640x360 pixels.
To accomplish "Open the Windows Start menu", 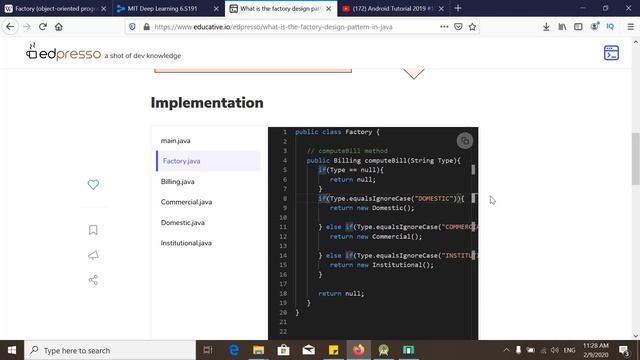I will (12, 350).
